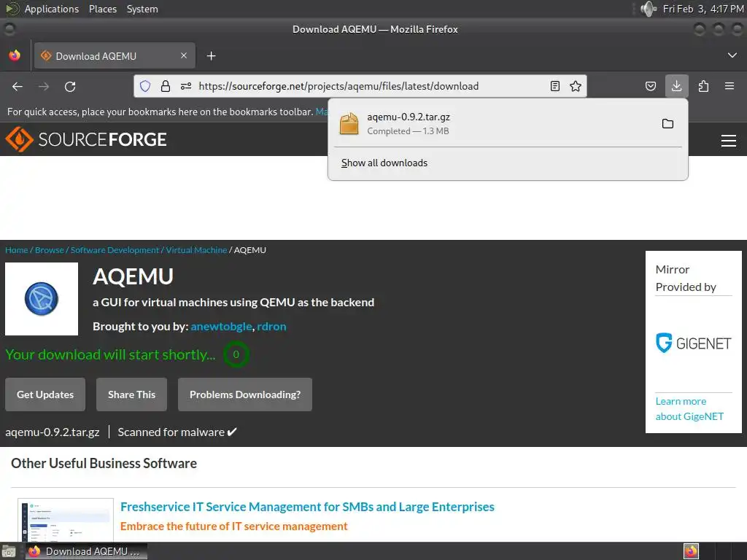747x560 pixels.
Task: Click the Share This button
Action: tap(131, 394)
